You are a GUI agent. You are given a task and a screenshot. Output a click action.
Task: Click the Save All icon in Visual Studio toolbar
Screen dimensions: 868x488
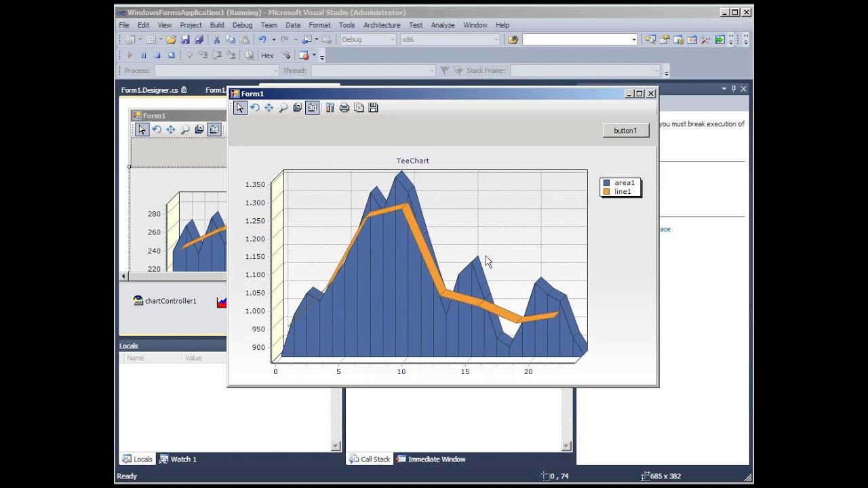point(199,39)
